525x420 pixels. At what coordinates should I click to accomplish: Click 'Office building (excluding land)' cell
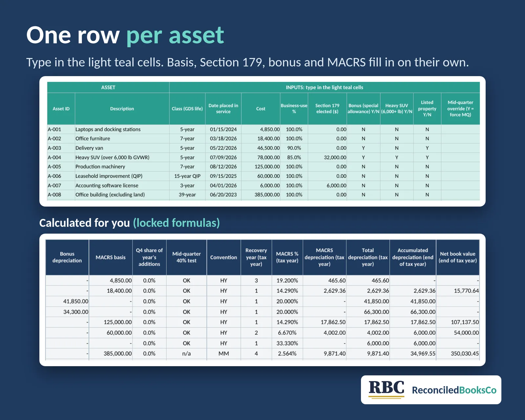tap(122, 195)
